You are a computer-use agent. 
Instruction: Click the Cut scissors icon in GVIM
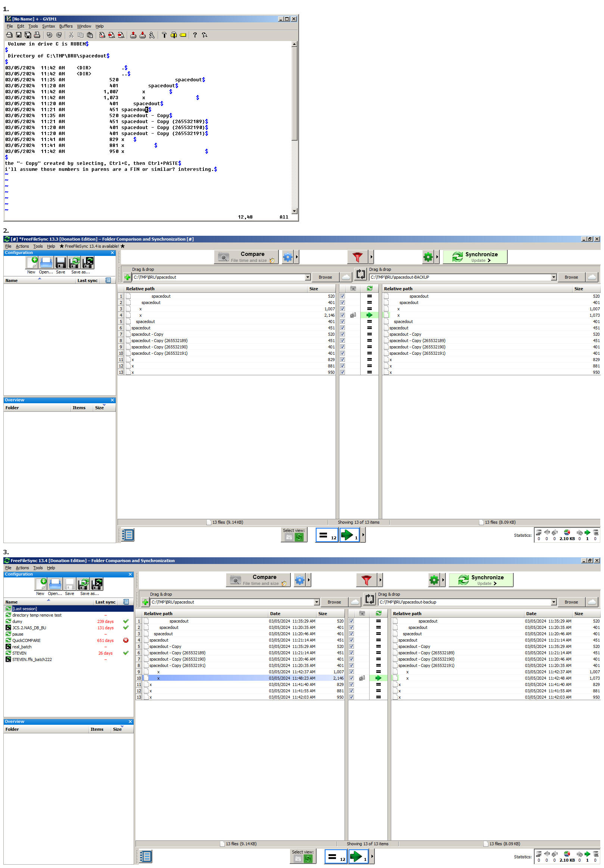71,35
